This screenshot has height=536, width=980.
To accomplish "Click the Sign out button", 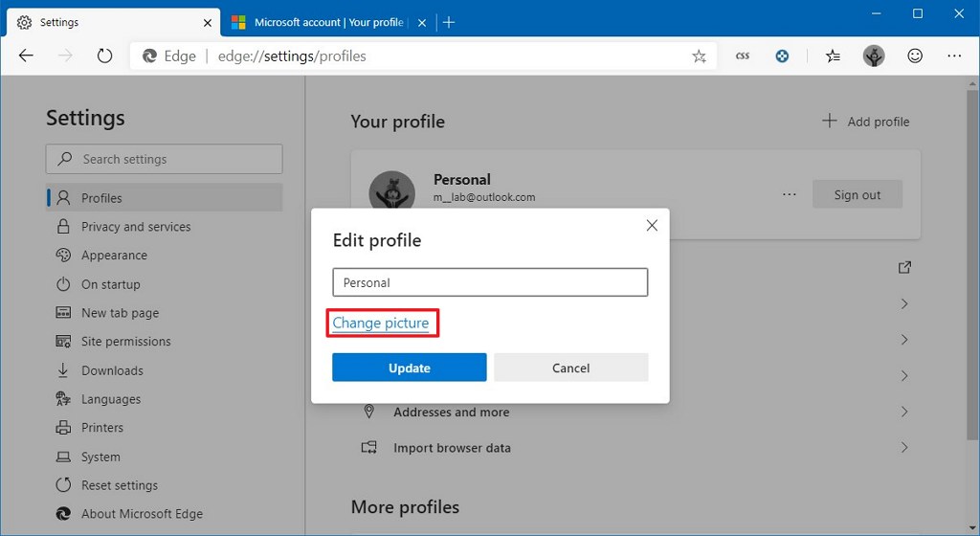I will coord(857,194).
